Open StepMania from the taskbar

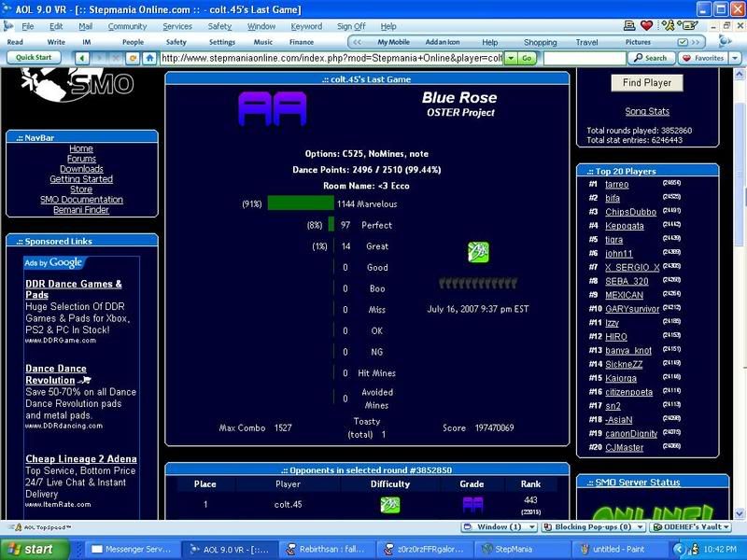523,549
